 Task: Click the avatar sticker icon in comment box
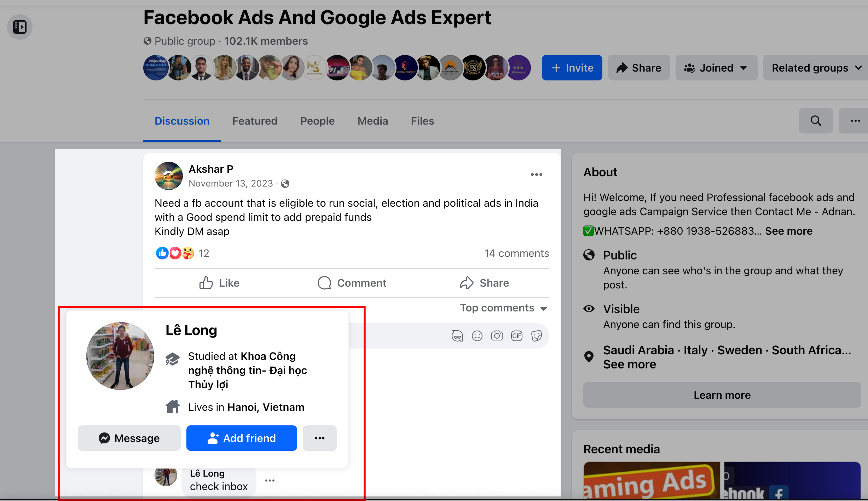[x=457, y=335]
